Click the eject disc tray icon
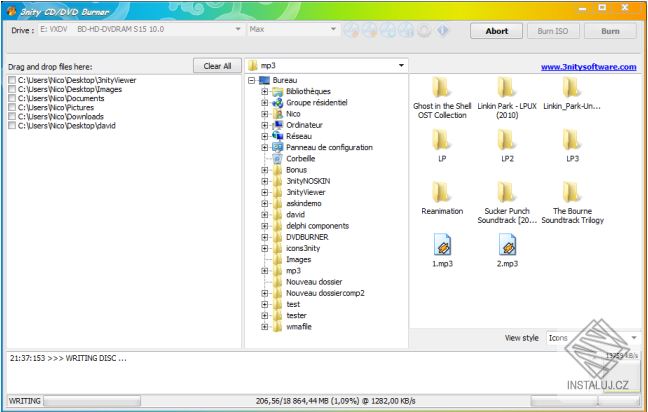The image size is (648, 412). (352, 30)
